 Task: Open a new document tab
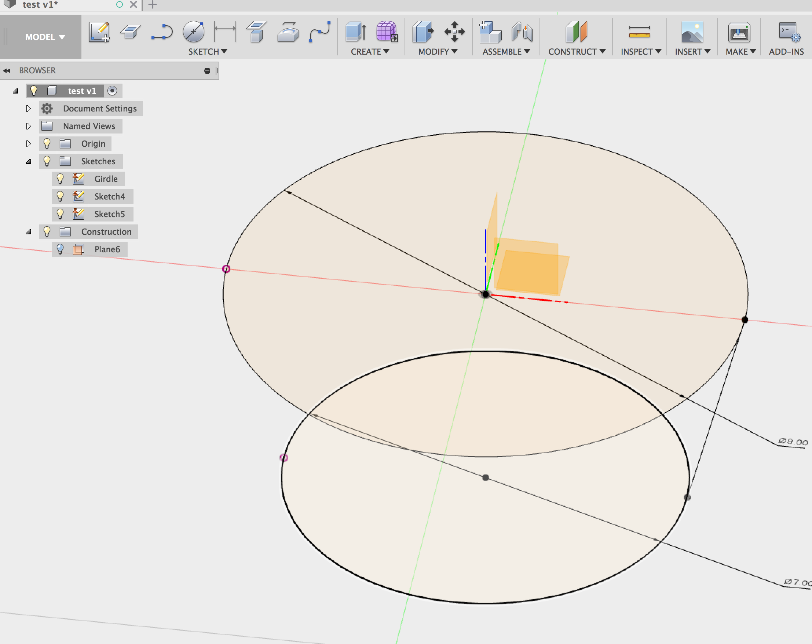pyautogui.click(x=153, y=5)
